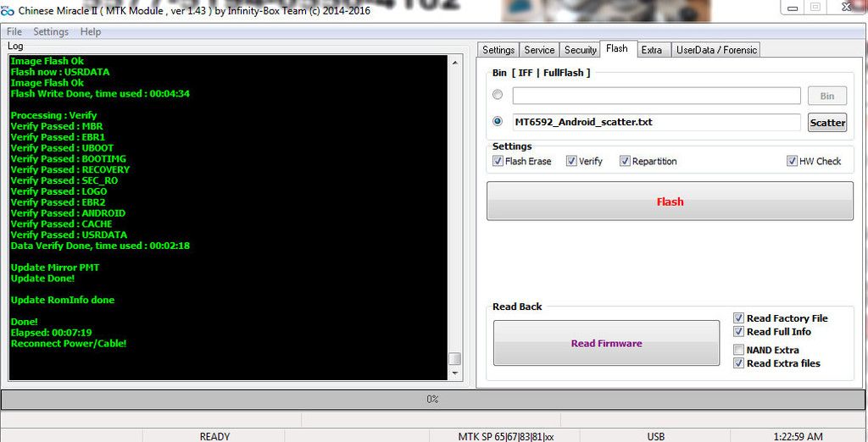Enable the NAND Extra checkbox

(x=739, y=350)
